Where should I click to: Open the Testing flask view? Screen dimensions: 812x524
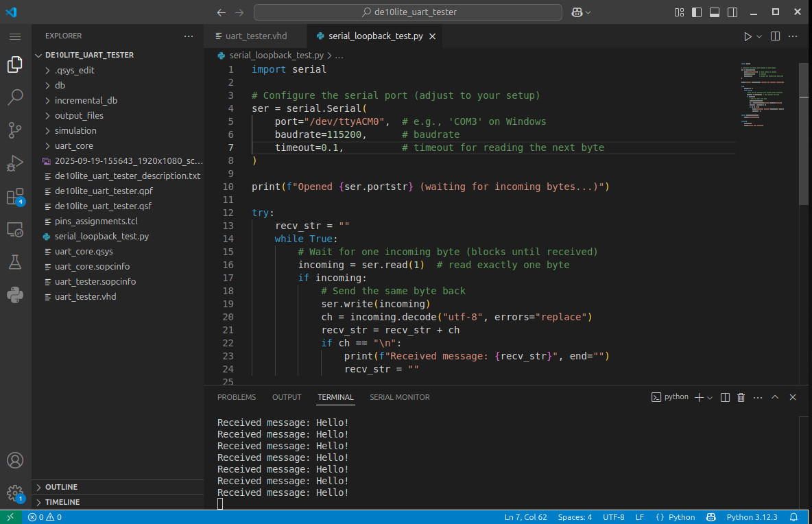tap(15, 262)
